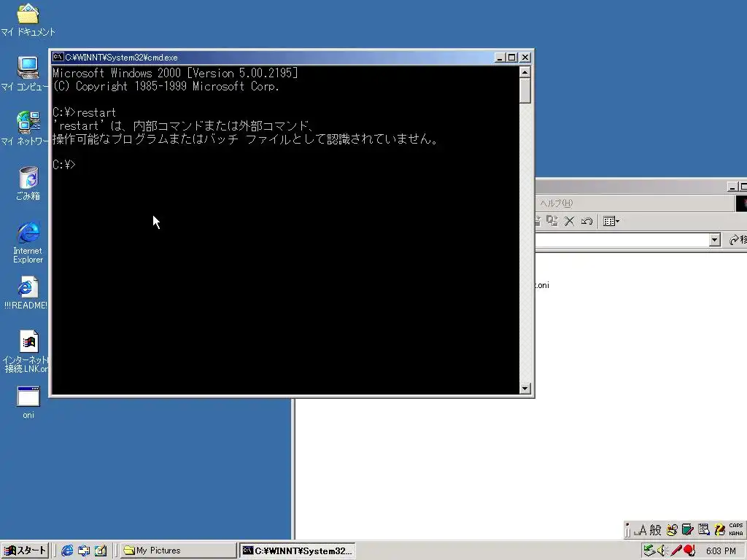This screenshot has width=747, height=560.
Task: Select the .oni file in Explorer window
Action: tap(542, 285)
